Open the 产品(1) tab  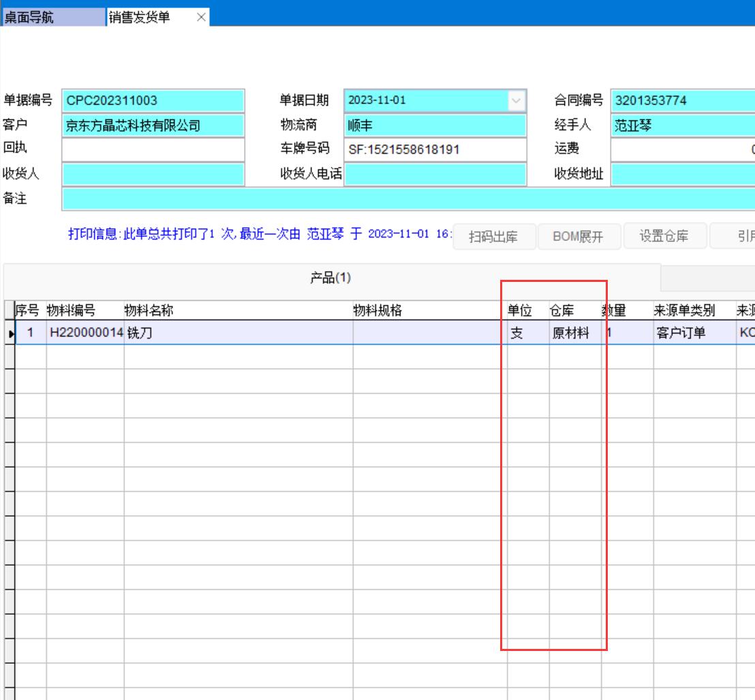tap(330, 278)
